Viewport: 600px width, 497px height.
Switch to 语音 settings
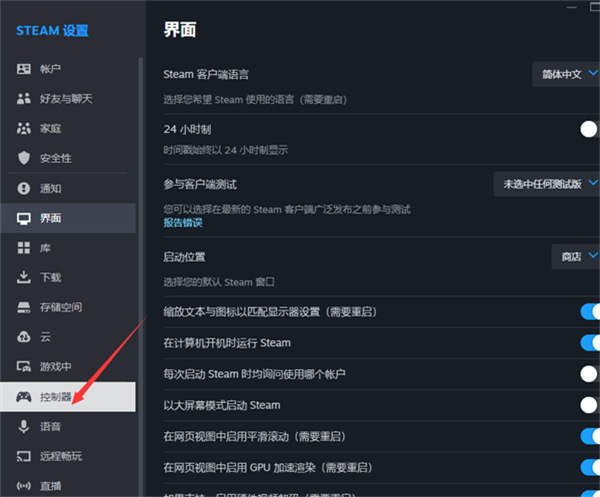point(68,427)
